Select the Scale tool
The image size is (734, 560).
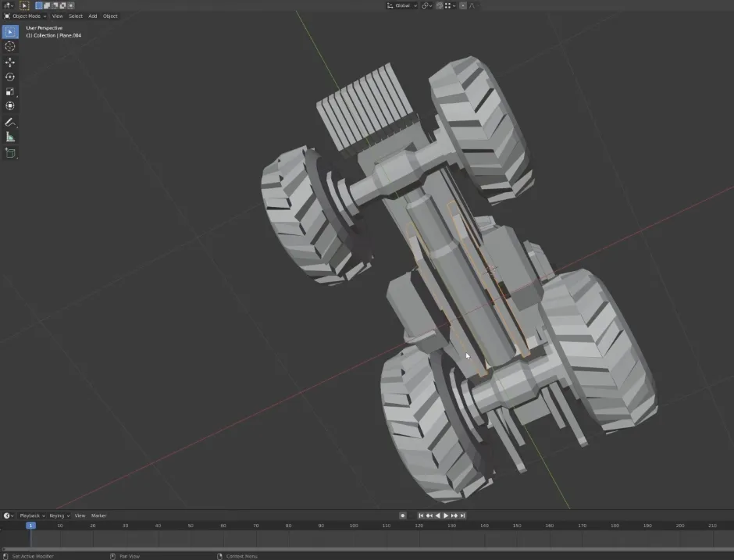coord(10,91)
